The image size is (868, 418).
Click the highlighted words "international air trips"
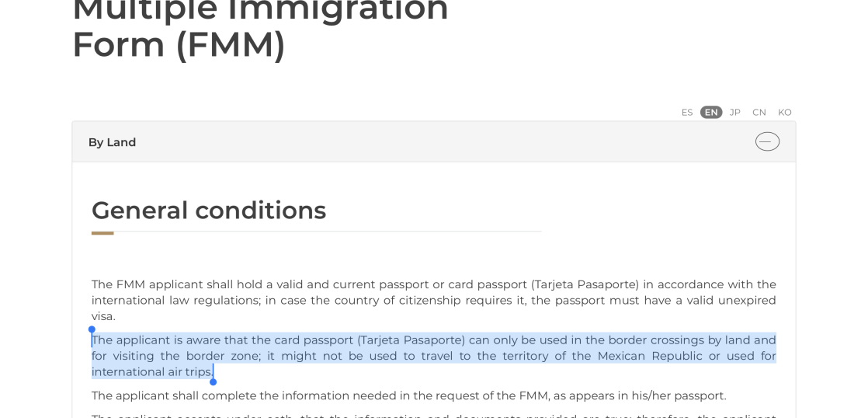pyautogui.click(x=151, y=372)
